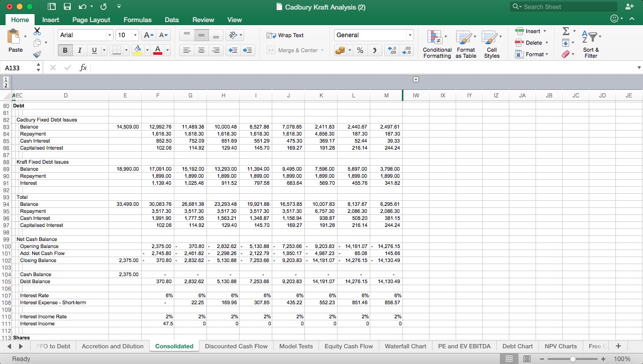
Task: Increase font size with the larger A
Action: coord(149,35)
